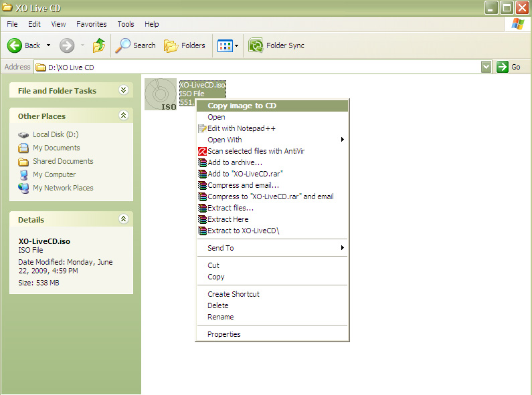
Task: Click the green Back arrow icon
Action: (x=15, y=45)
